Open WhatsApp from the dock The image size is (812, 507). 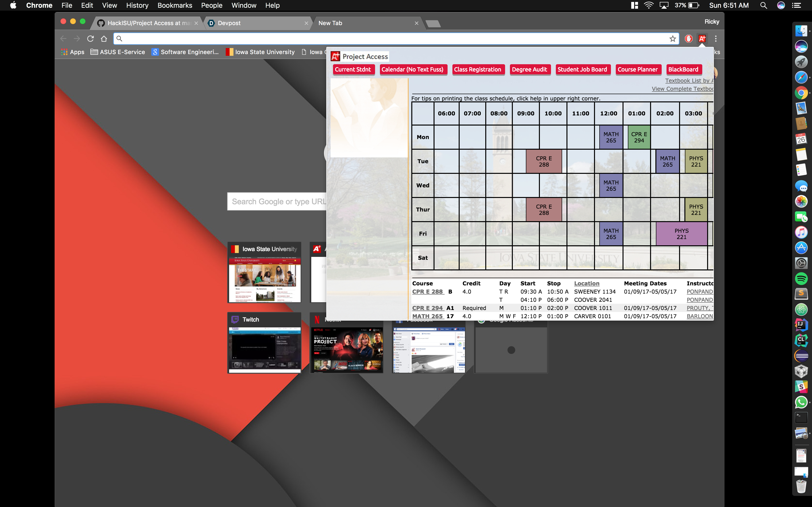801,402
